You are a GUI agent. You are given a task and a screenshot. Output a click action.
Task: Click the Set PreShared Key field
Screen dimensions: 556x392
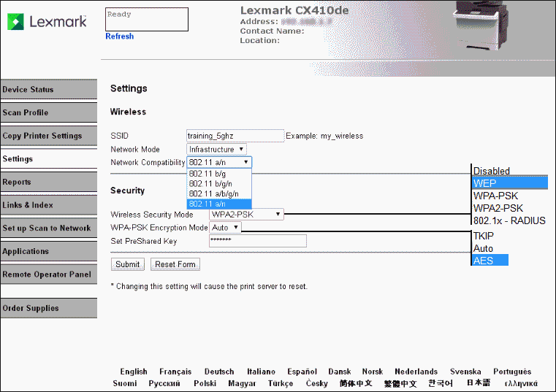[258, 241]
